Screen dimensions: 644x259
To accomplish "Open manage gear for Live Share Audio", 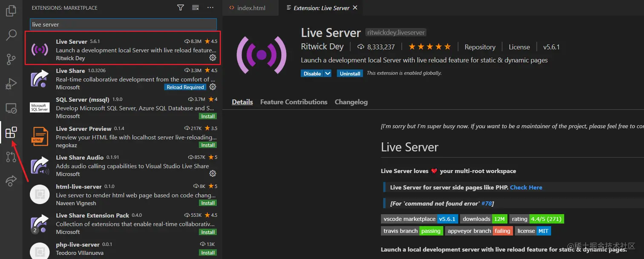I will [x=213, y=174].
